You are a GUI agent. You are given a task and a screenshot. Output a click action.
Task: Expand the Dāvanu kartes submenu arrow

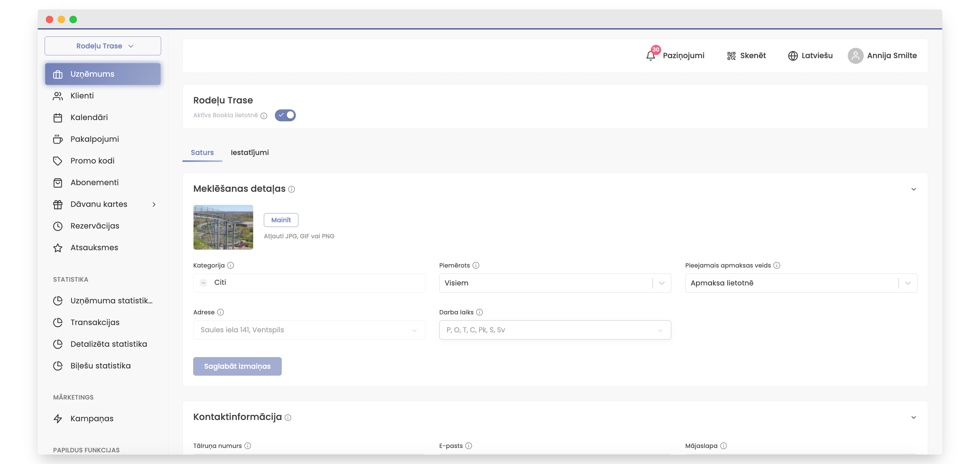pyautogui.click(x=154, y=204)
